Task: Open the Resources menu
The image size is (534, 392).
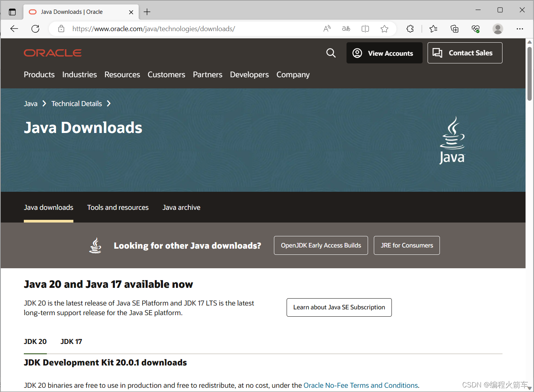Action: point(122,75)
